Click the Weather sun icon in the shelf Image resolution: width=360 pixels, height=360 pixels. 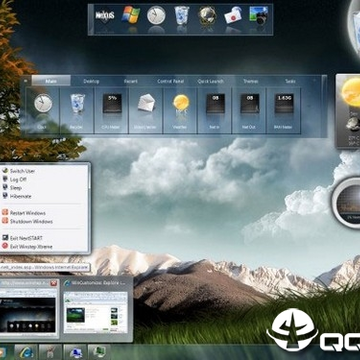tap(181, 103)
